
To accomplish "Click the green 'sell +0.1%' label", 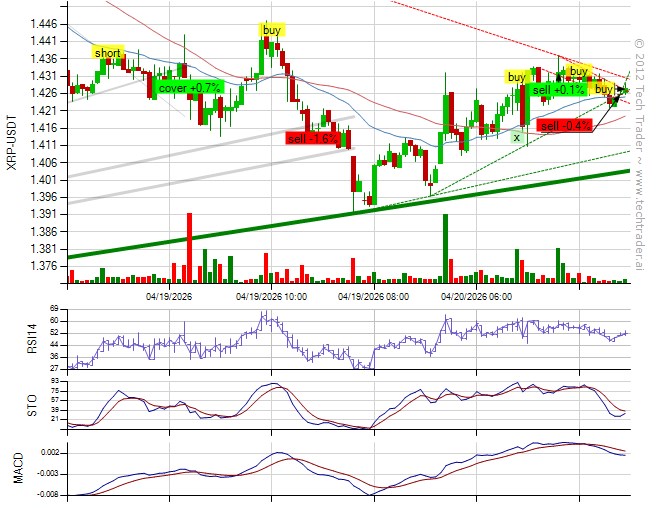I will pyautogui.click(x=559, y=89).
